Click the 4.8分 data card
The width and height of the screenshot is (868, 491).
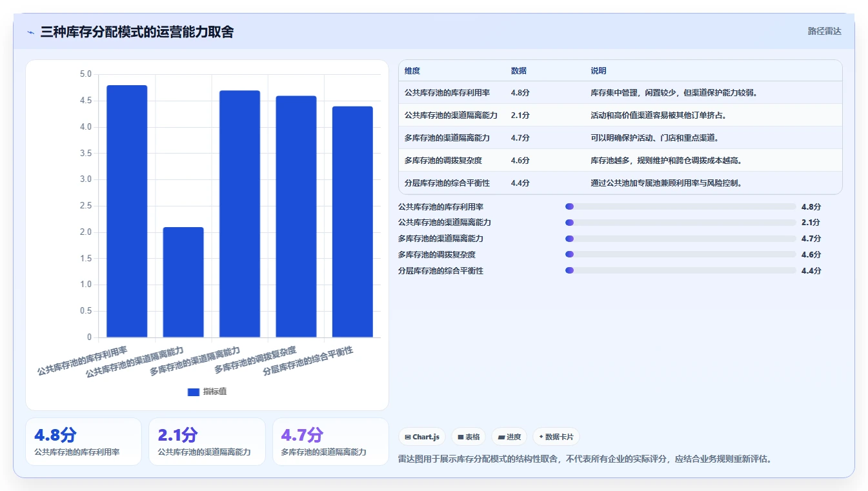click(x=83, y=441)
